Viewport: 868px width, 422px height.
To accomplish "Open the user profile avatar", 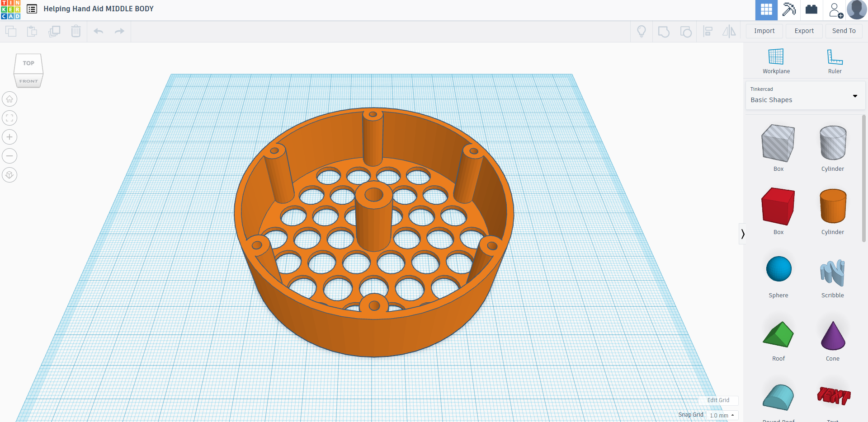I will (x=857, y=9).
